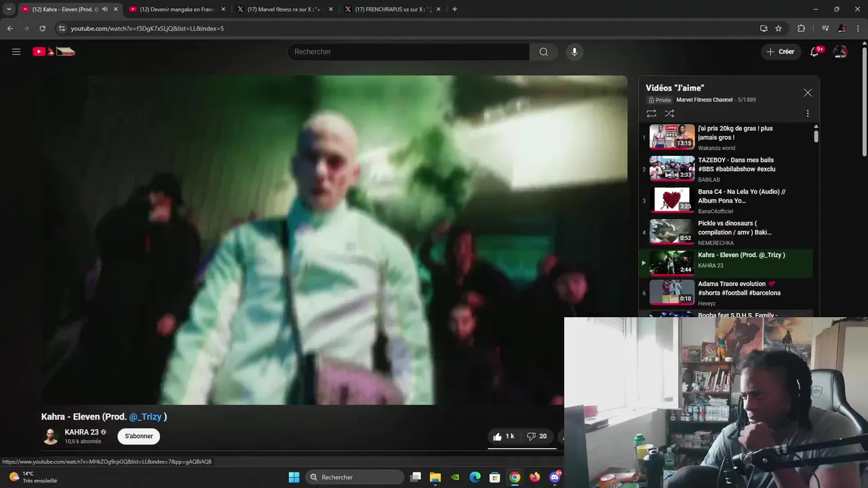Close the Devenir mangaka tab
Image resolution: width=868 pixels, height=488 pixels.
coord(223,9)
